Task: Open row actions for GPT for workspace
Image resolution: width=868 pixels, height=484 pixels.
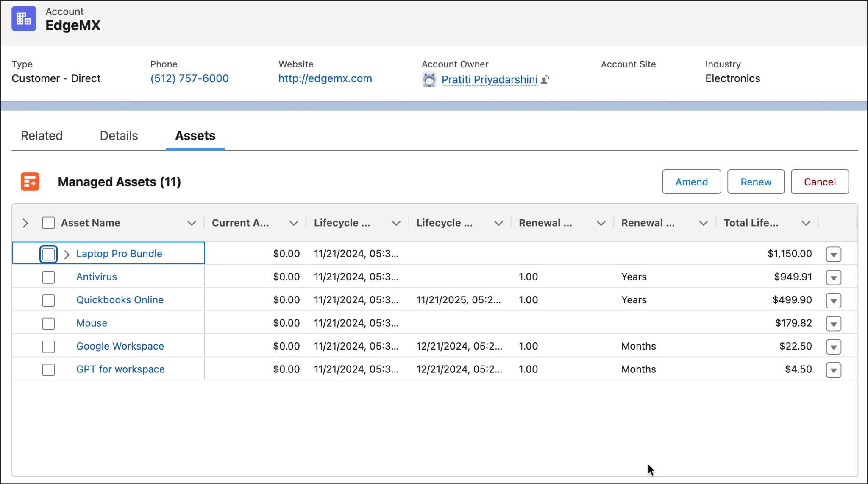Action: pyautogui.click(x=833, y=370)
